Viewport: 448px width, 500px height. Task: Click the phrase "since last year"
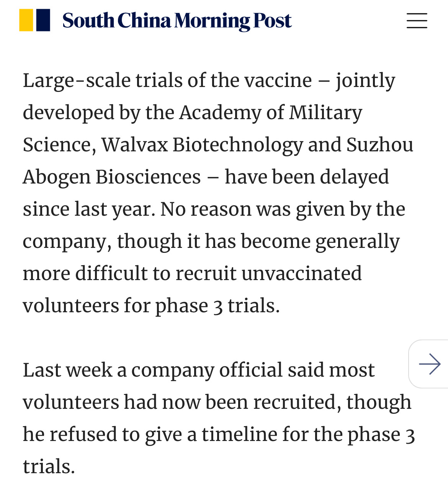coord(88,210)
